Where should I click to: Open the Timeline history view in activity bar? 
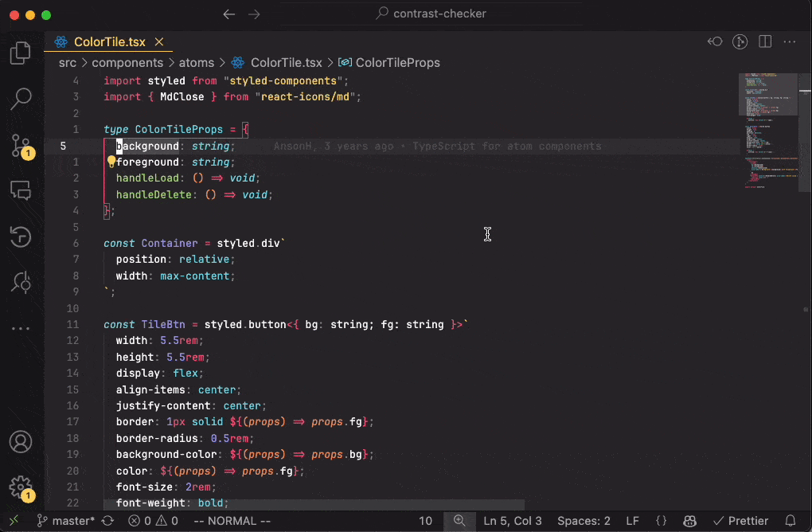coord(20,237)
